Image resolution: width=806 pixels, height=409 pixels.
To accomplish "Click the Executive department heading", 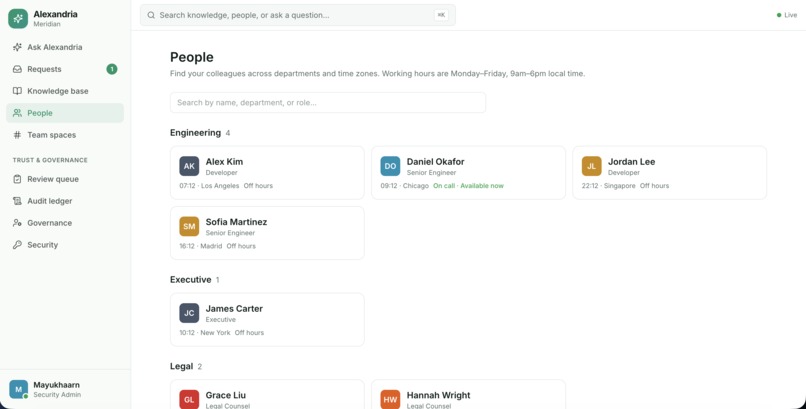I will (x=191, y=280).
